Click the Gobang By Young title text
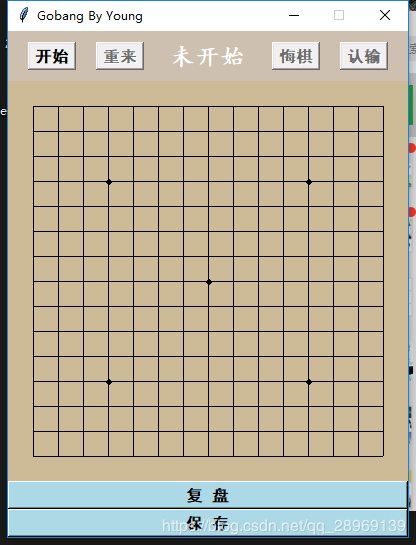The width and height of the screenshot is (416, 545). pyautogui.click(x=90, y=16)
